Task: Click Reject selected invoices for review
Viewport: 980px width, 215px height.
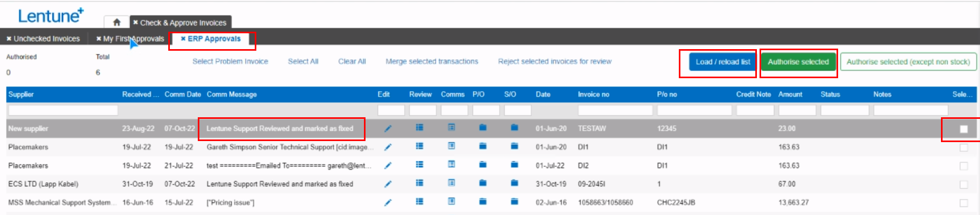Action: click(x=555, y=61)
